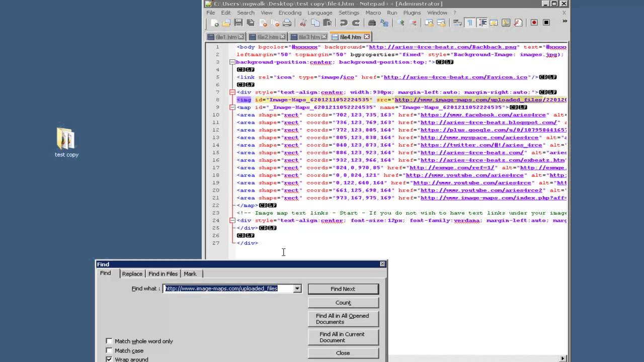The height and width of the screenshot is (362, 644).
Task: Click the Open file toolbar icon
Action: tap(226, 23)
